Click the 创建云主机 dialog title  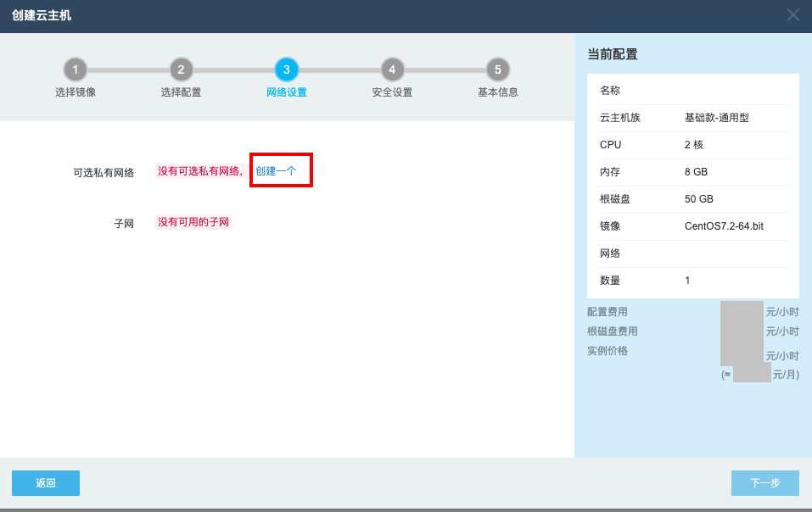42,15
